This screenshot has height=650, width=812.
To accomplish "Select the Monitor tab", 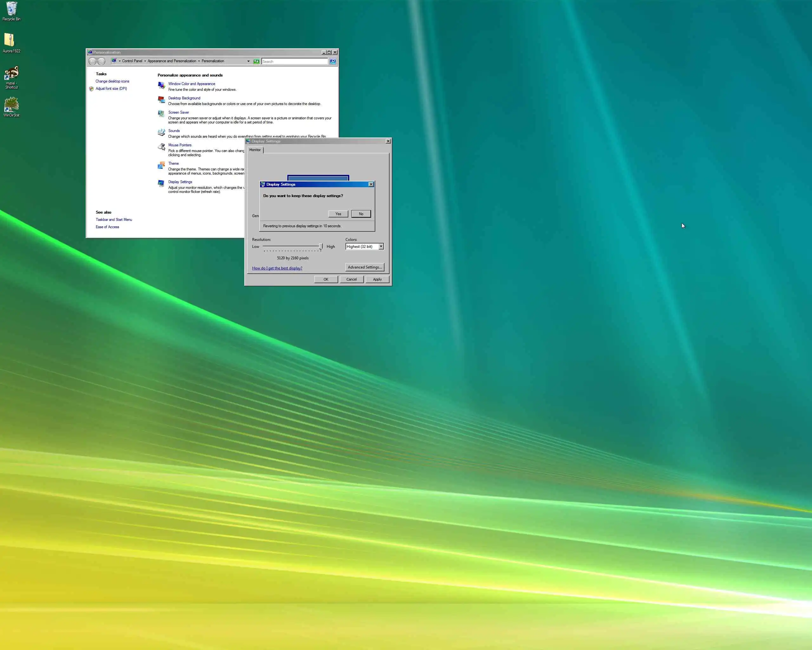I will (255, 150).
